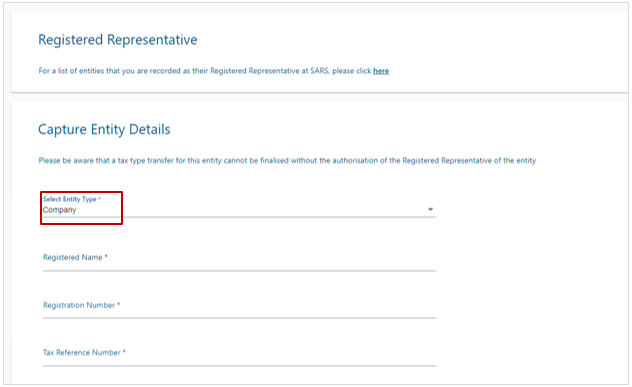Click the asterisk next to Registered Name
The image size is (632, 387).
click(106, 256)
